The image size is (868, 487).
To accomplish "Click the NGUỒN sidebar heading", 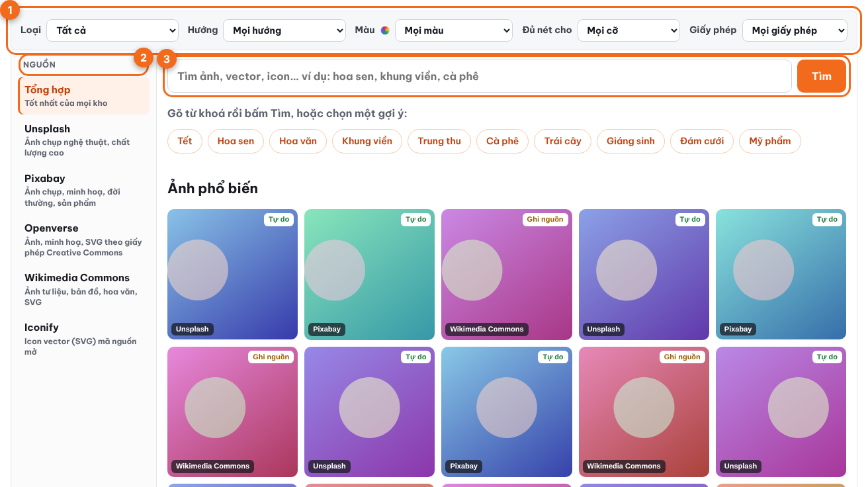I will (x=40, y=65).
